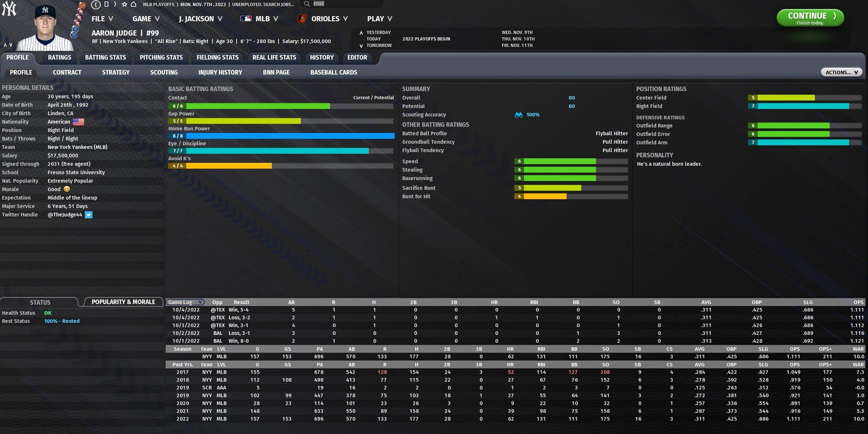Select the next player down arrow
Viewport: 868px width, 434px height.
(x=11, y=45)
